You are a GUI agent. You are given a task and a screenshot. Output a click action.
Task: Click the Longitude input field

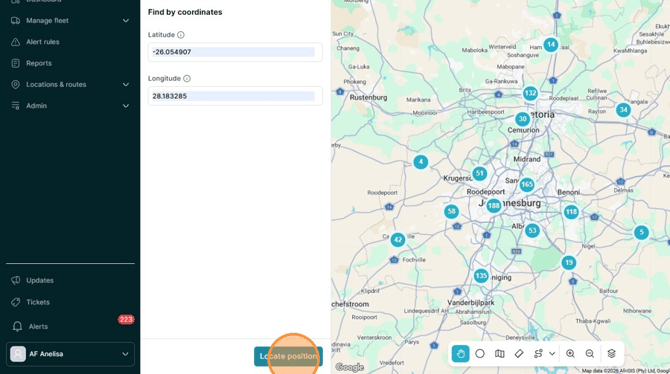click(x=235, y=96)
